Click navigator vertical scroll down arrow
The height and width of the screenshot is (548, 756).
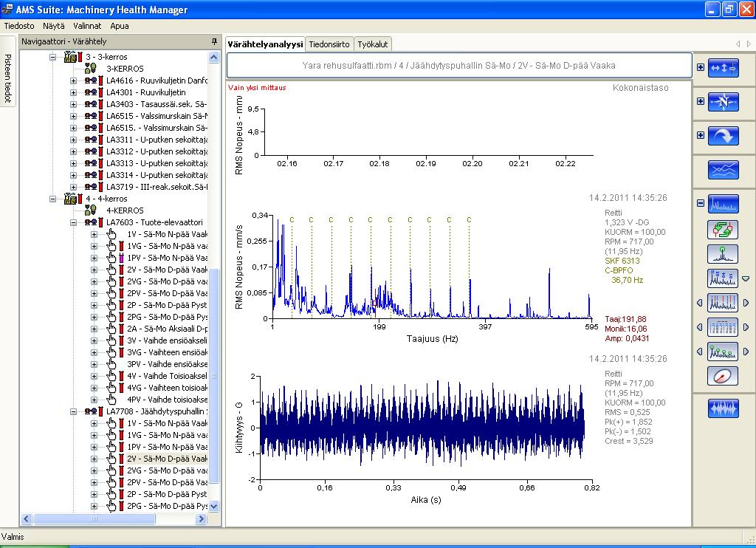[214, 506]
